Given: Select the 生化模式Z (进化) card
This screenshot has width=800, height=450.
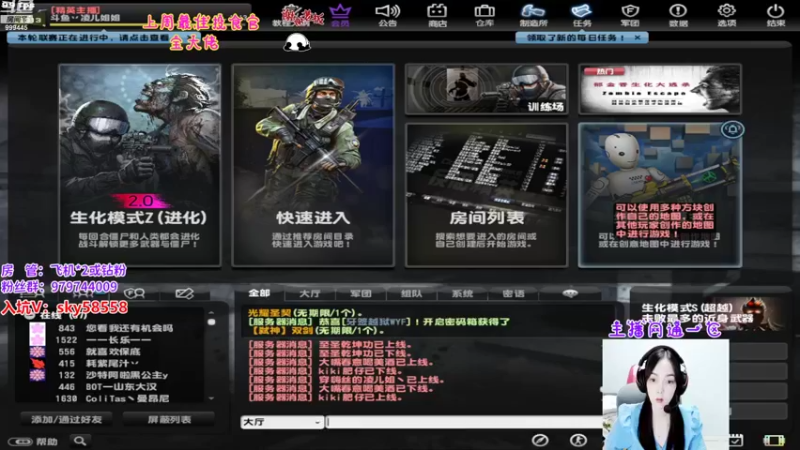Looking at the screenshot, I should click(140, 165).
